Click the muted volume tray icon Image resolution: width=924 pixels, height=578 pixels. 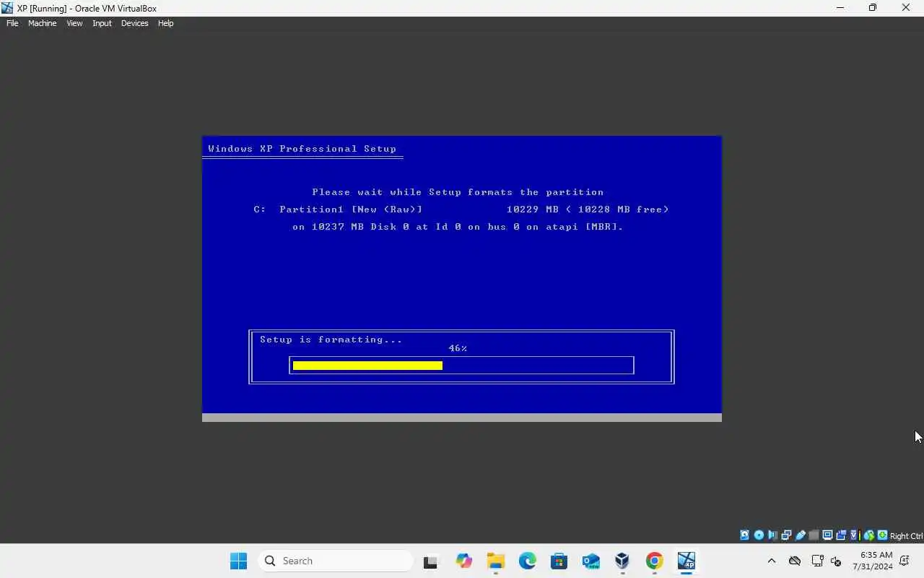(836, 561)
